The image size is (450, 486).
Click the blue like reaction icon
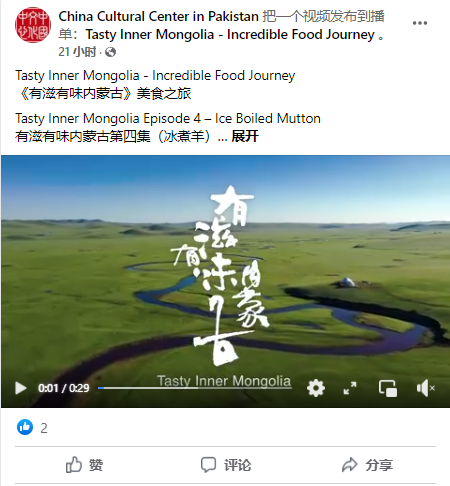(25, 427)
